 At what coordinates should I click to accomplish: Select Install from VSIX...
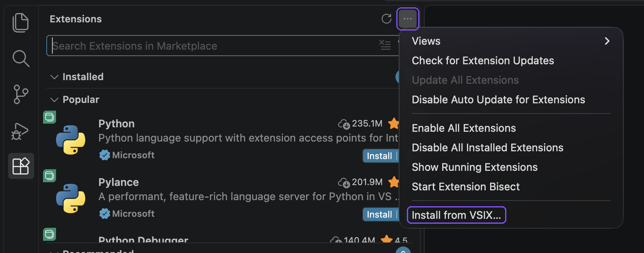[456, 215]
